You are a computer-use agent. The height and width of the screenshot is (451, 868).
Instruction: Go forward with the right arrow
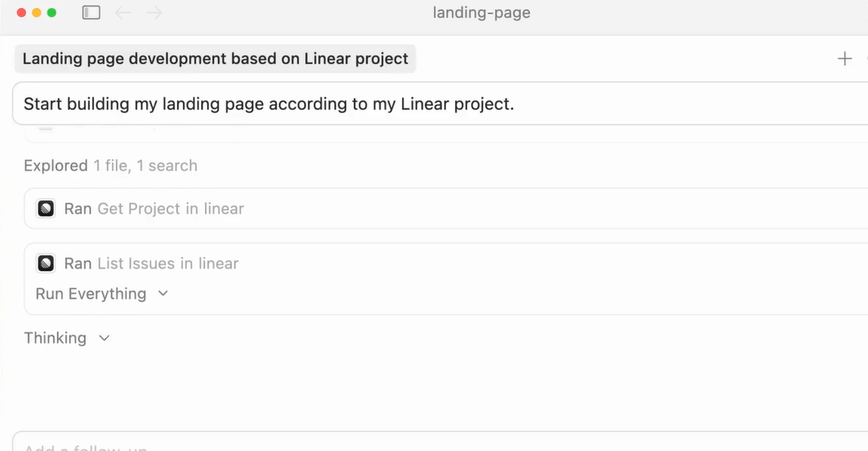pyautogui.click(x=154, y=13)
